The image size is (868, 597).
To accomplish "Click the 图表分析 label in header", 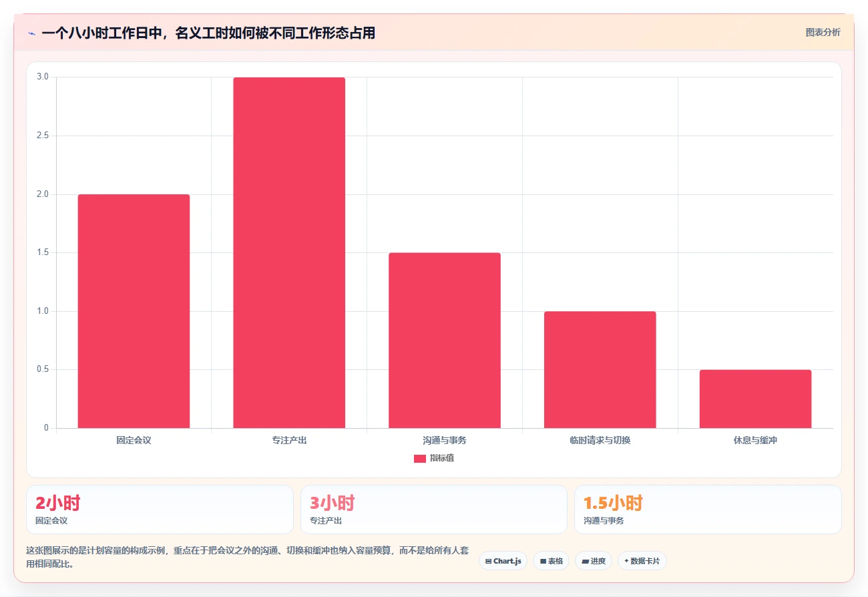I will pyautogui.click(x=823, y=32).
